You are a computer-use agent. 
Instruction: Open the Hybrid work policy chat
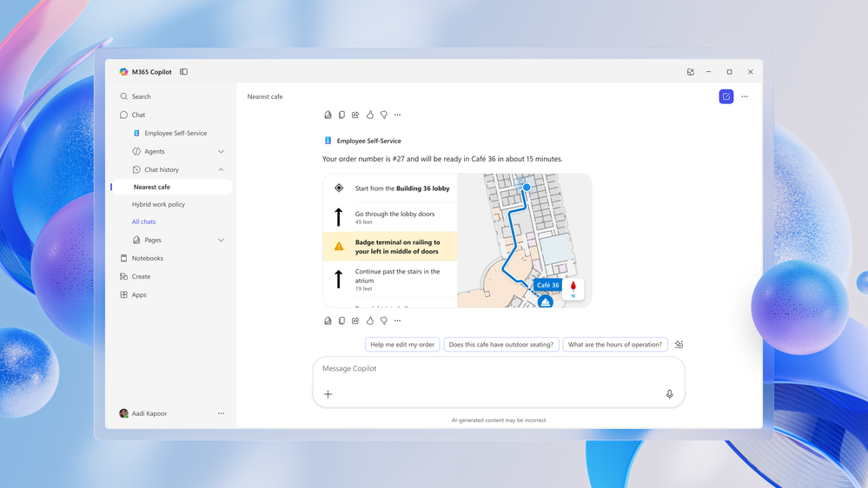point(158,204)
